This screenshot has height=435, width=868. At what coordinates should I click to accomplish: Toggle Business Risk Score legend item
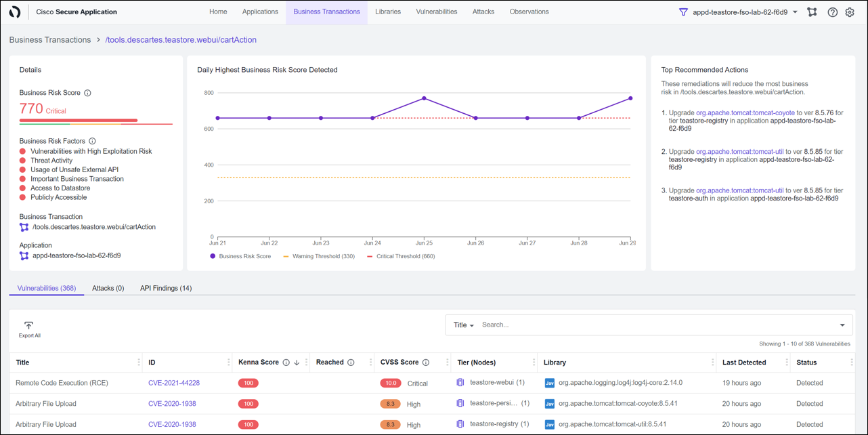click(x=240, y=256)
